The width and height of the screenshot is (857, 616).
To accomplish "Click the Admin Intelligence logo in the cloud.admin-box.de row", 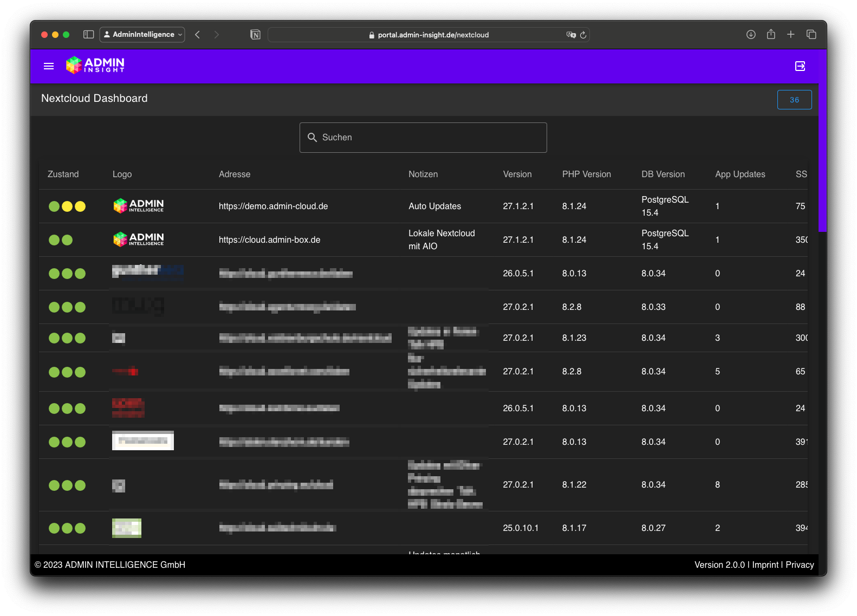I will pyautogui.click(x=139, y=239).
